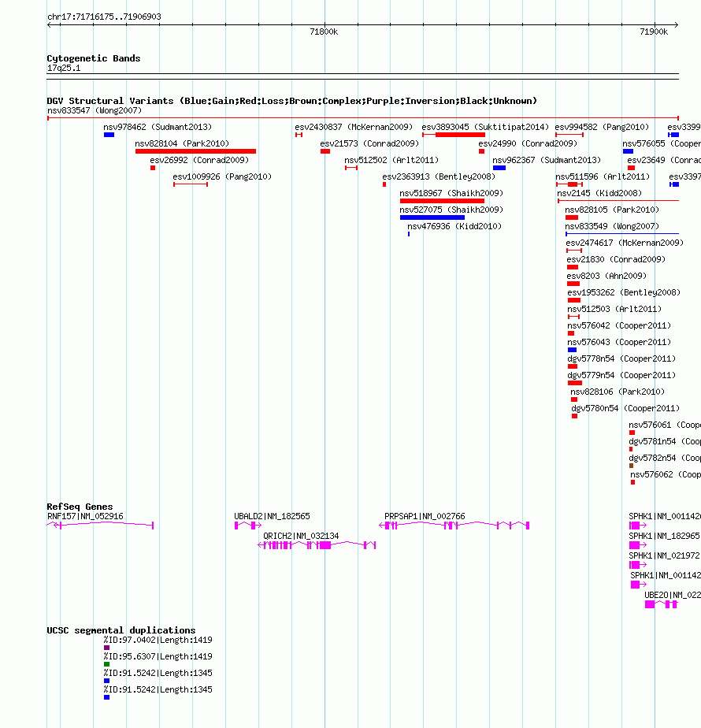Click the RNF157|NM_052916 gene label
This screenshot has height=728, width=701.
click(x=85, y=516)
